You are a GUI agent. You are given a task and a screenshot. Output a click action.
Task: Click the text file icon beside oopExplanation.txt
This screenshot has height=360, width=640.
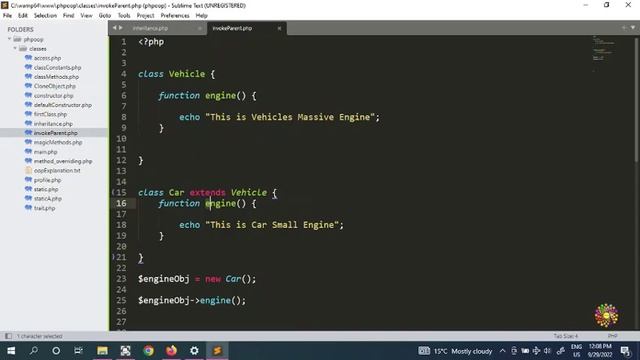point(28,170)
